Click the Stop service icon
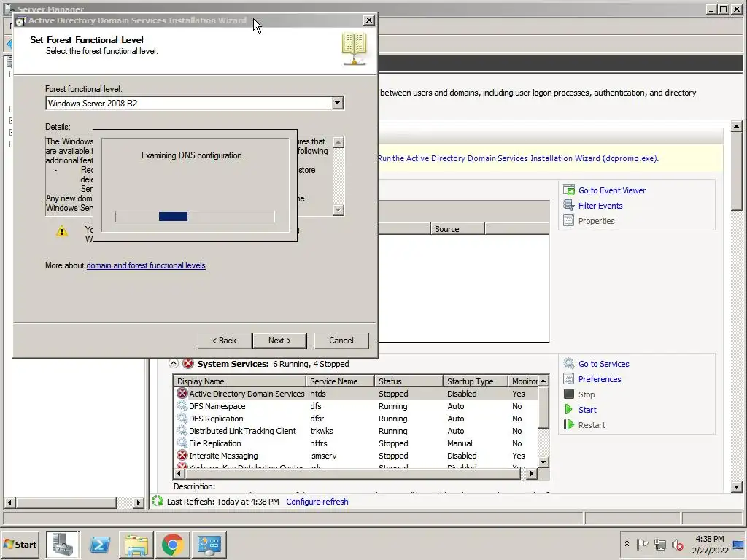Viewport: 747px width, 560px height. tap(569, 394)
